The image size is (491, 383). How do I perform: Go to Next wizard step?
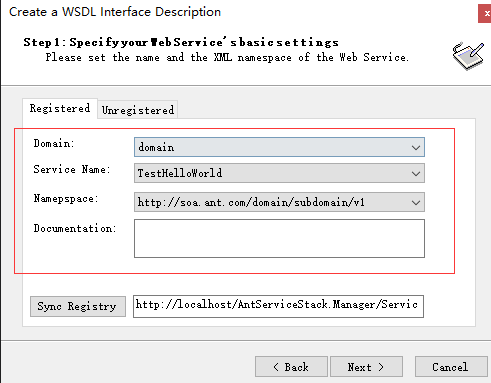pos(366,367)
